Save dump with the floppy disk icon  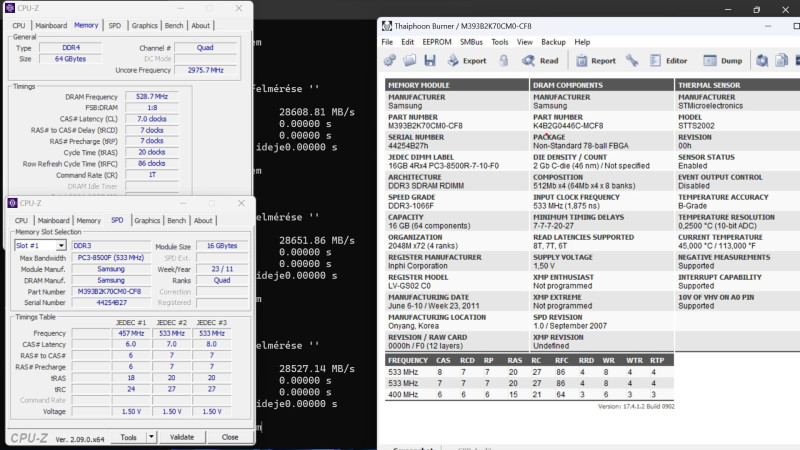click(430, 60)
